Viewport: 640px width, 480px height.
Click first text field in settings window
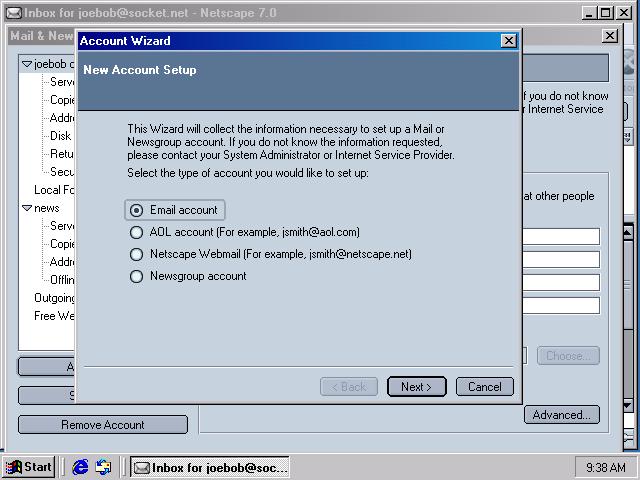[561, 237]
